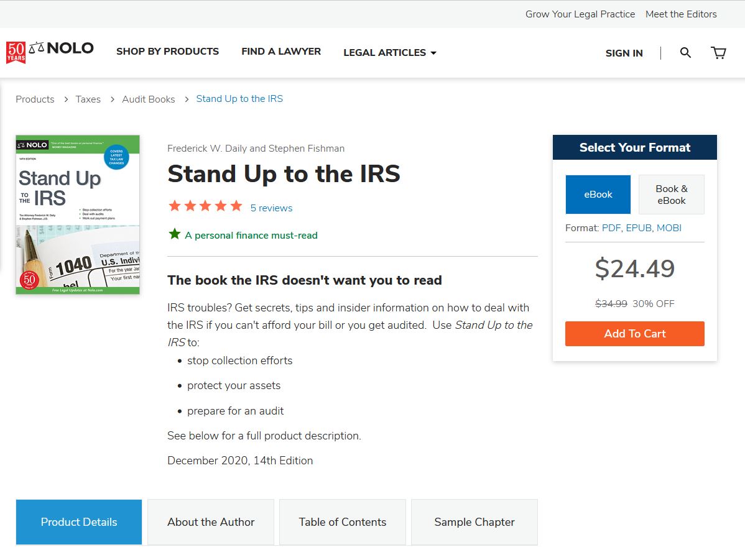Click the five-star rating icons
The height and width of the screenshot is (560, 745).
coord(205,206)
